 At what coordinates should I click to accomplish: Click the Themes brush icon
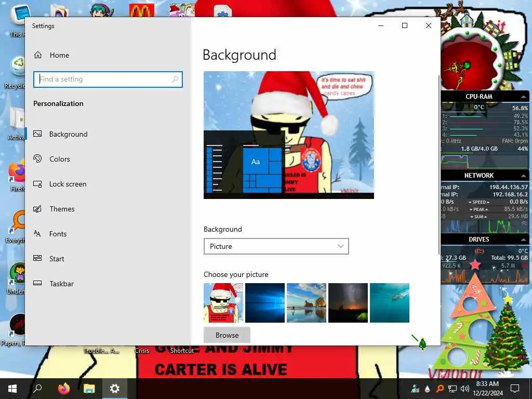tap(37, 209)
